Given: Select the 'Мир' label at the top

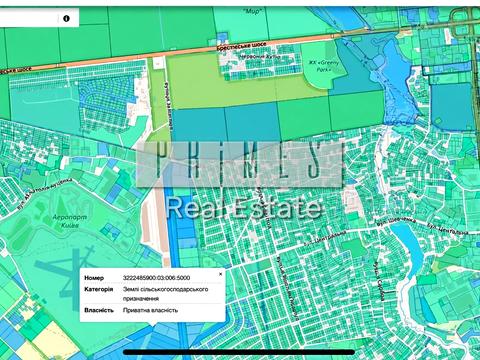Looking at the screenshot, I should coord(253,11).
